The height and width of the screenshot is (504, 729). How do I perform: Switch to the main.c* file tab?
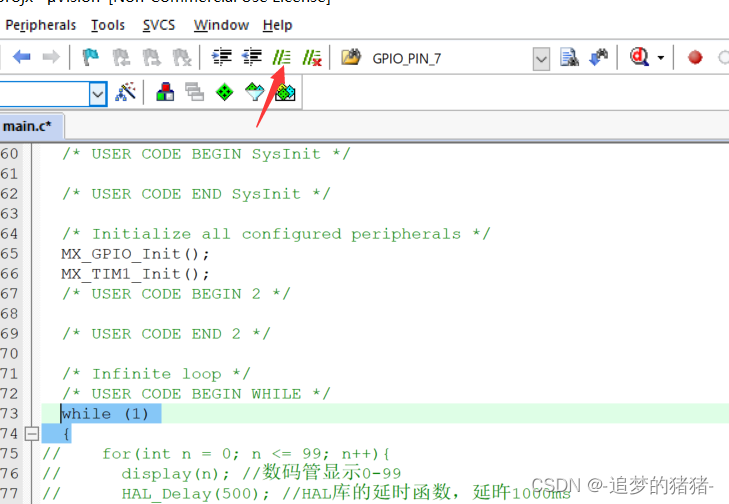click(x=27, y=126)
